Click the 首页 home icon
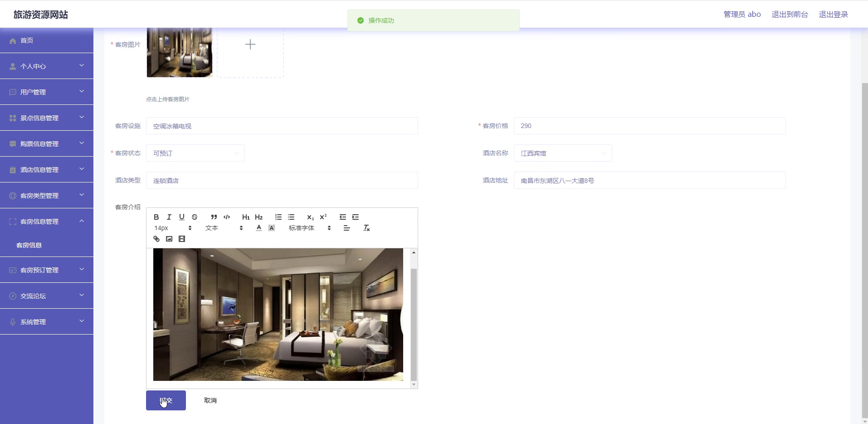868x424 pixels. [x=13, y=41]
